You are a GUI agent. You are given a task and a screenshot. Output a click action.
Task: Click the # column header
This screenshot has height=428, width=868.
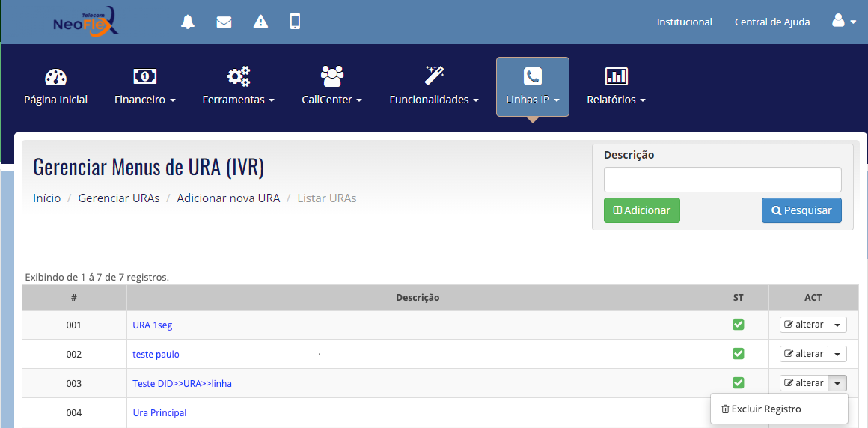[74, 297]
